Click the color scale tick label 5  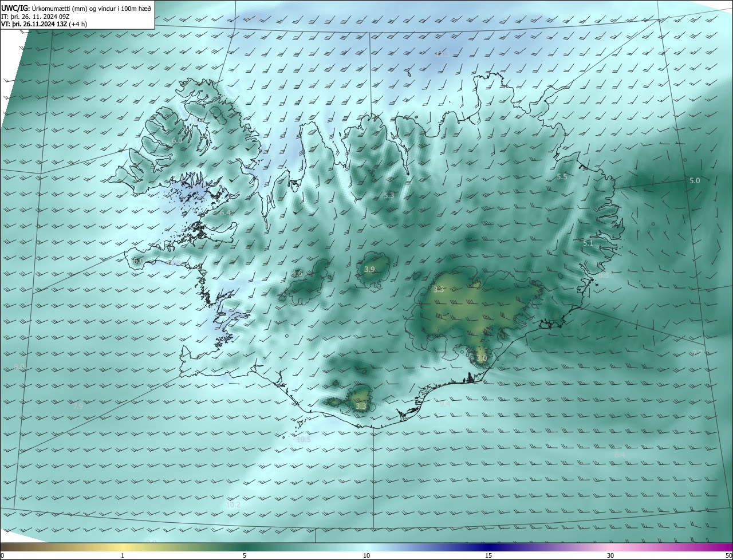click(245, 555)
